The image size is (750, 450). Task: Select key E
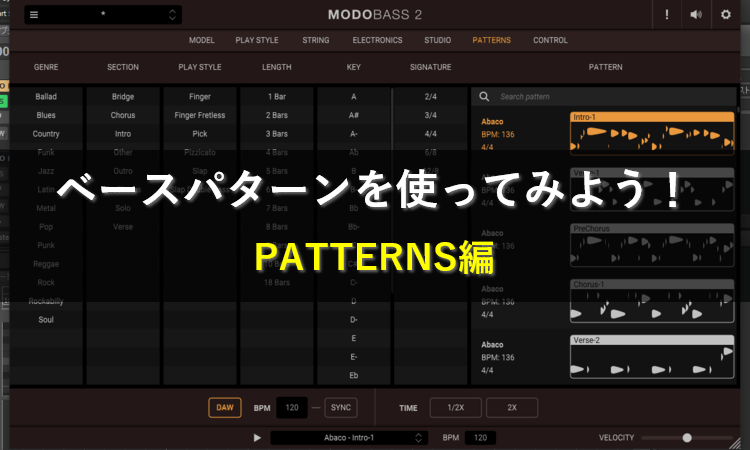click(353, 338)
